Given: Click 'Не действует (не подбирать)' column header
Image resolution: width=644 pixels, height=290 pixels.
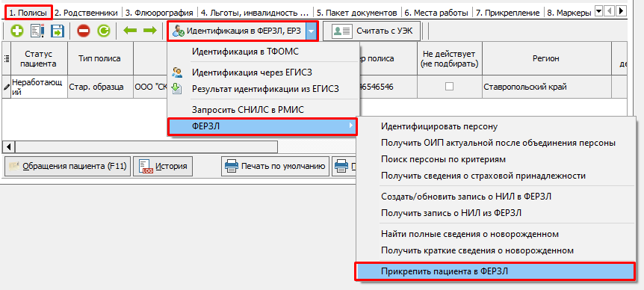Looking at the screenshot, I should pos(450,59).
